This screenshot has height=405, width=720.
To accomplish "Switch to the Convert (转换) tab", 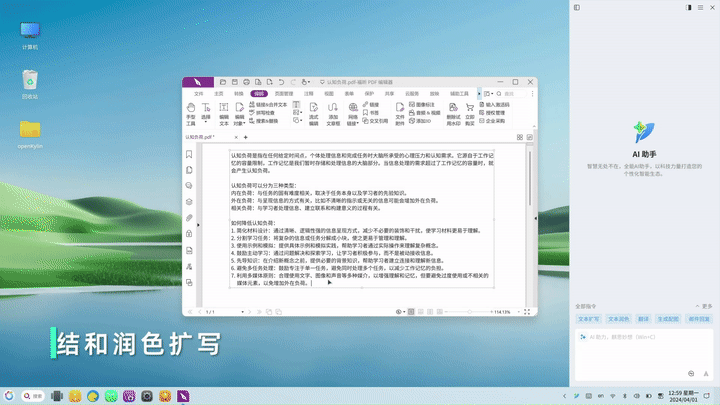I will pyautogui.click(x=239, y=94).
